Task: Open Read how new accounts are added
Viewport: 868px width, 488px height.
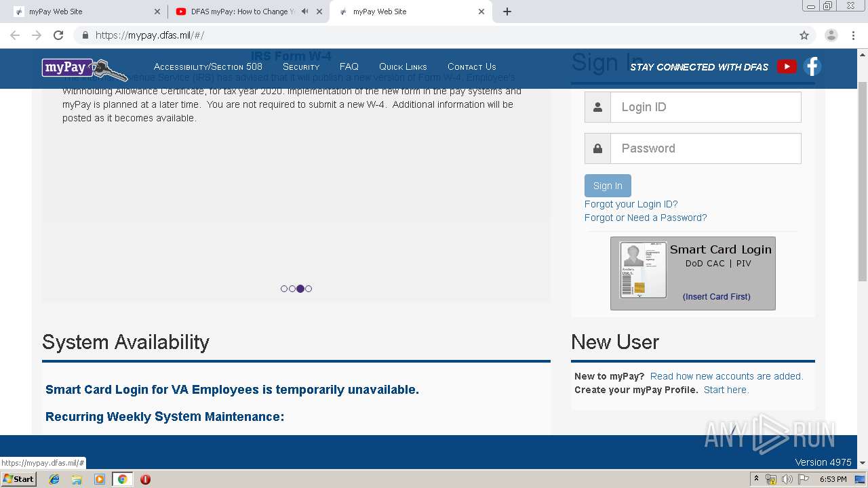Action: [x=726, y=376]
